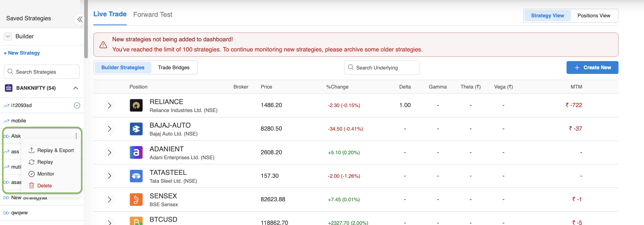Expand the SENSEX position row

(x=109, y=199)
